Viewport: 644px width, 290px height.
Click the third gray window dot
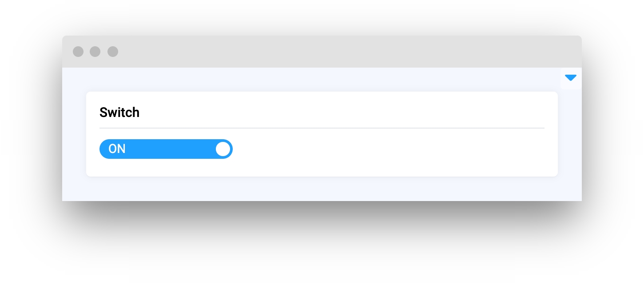click(113, 52)
